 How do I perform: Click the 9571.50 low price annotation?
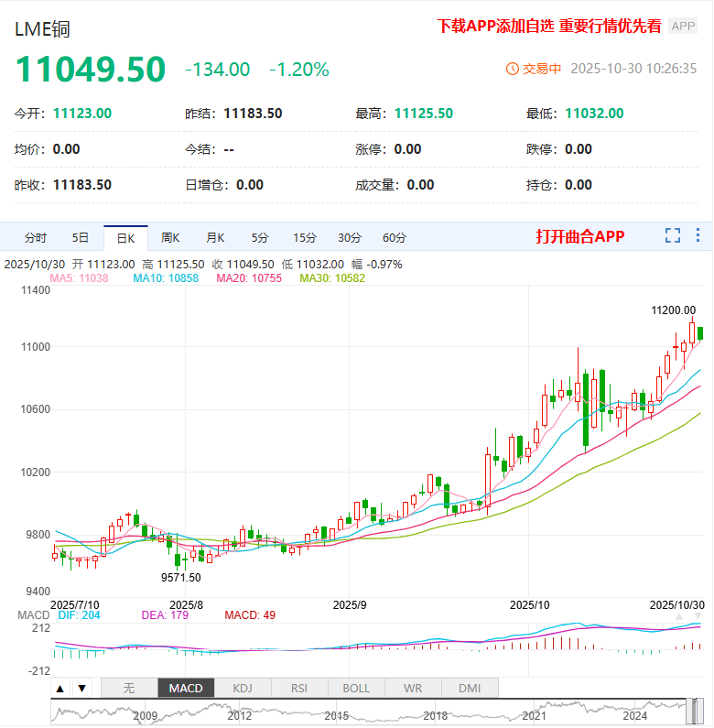[x=181, y=578]
